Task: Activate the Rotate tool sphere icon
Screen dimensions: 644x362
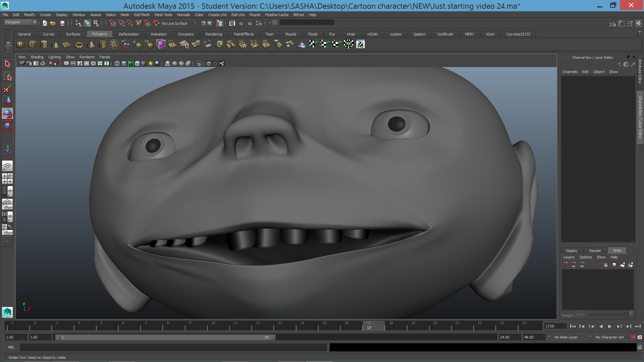Action: (x=7, y=114)
